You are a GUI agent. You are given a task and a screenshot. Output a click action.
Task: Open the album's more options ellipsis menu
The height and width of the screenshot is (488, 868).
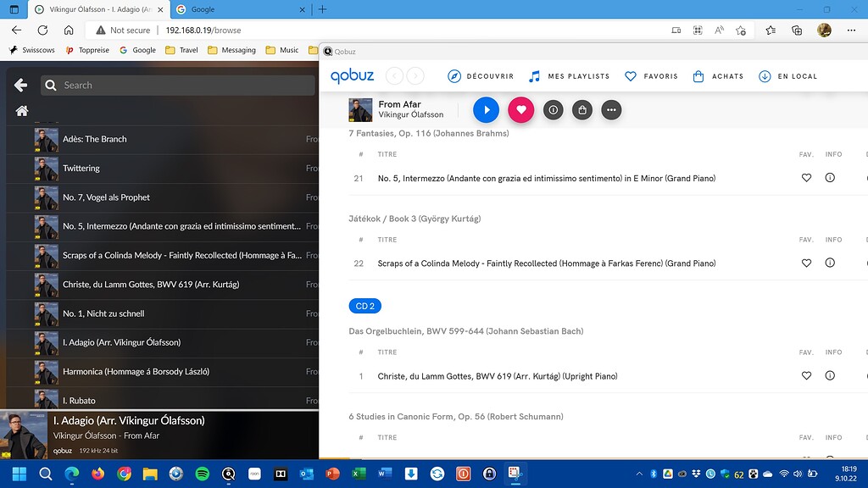pos(611,109)
